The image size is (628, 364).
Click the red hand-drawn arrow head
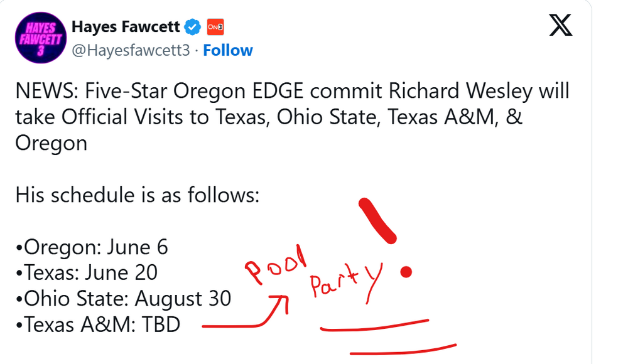pyautogui.click(x=280, y=301)
